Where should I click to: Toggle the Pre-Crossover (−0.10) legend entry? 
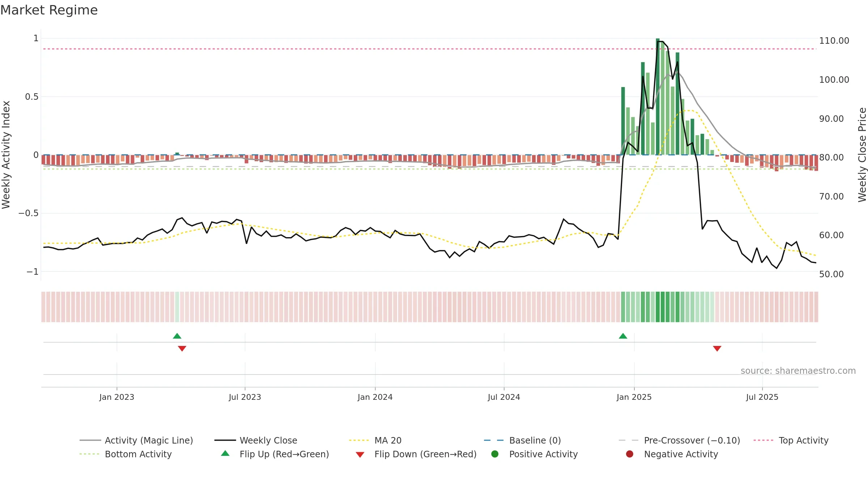click(679, 440)
